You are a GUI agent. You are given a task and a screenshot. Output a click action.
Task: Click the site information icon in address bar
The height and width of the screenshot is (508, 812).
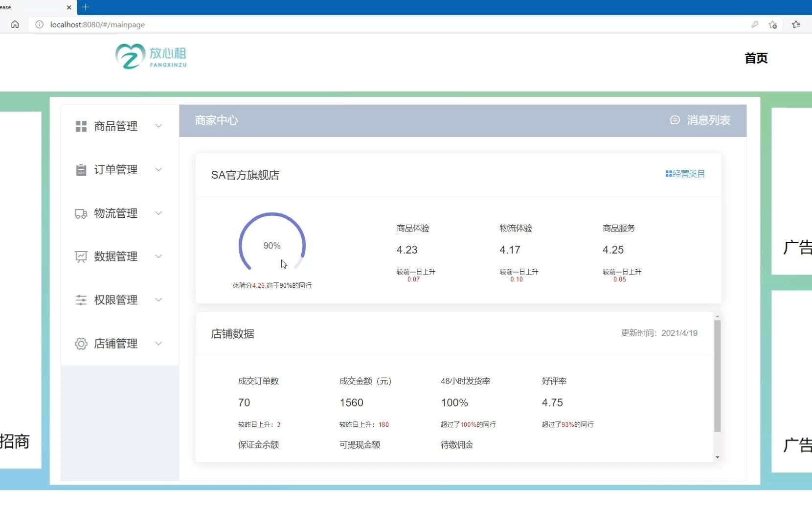coord(40,24)
